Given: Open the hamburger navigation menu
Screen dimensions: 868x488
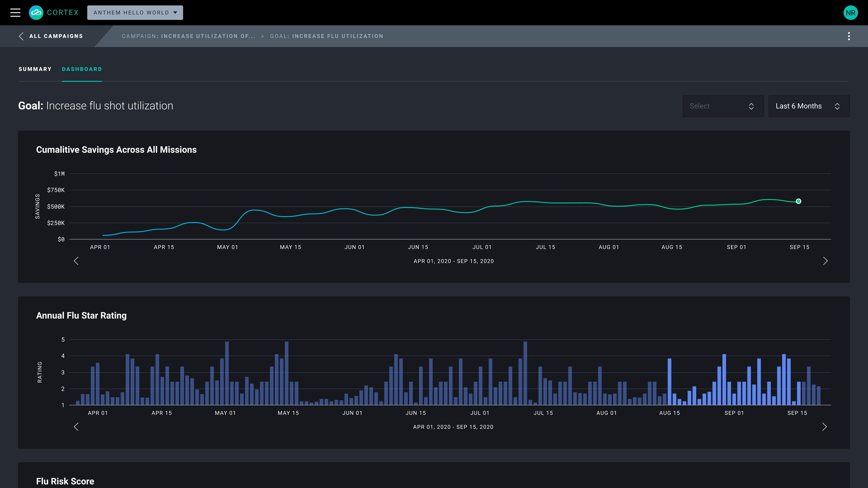Looking at the screenshot, I should tap(15, 13).
